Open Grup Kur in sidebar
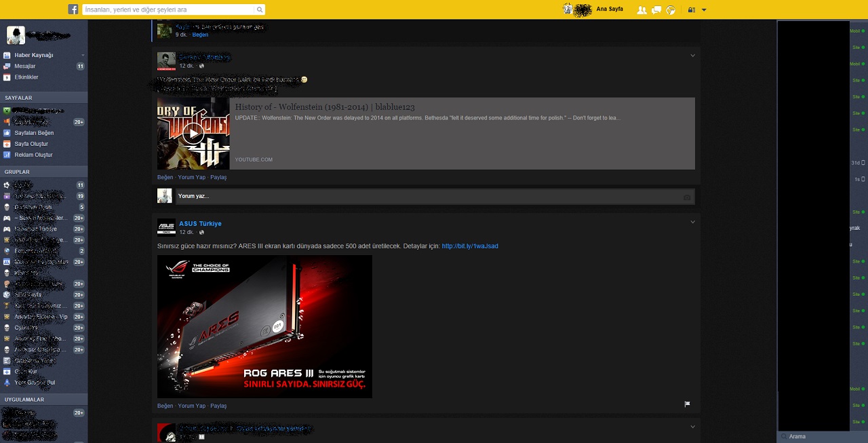This screenshot has width=868, height=443. point(26,371)
